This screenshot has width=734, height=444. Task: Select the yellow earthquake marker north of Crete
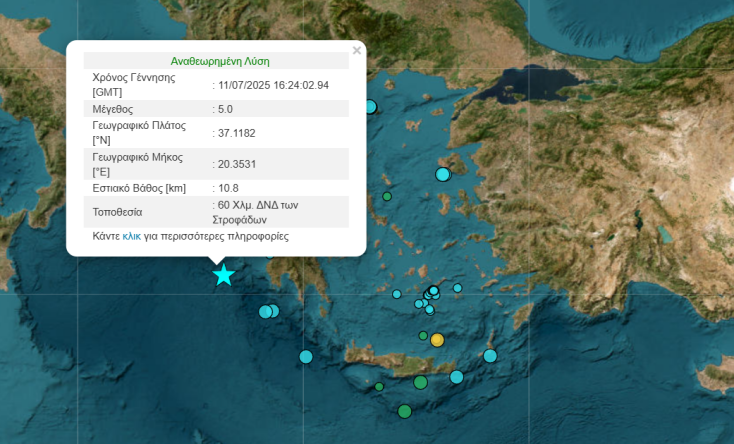coord(437,340)
